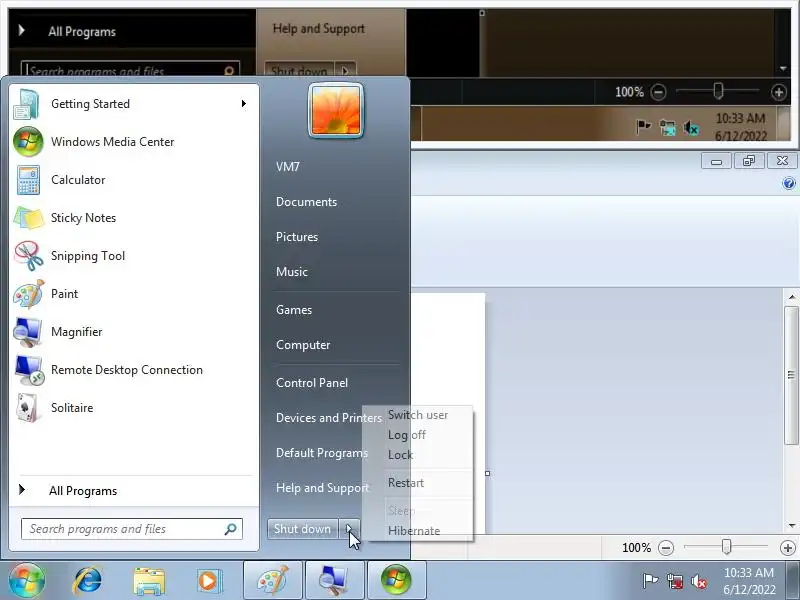Click the muted volume tray icon
The width and height of the screenshot is (800, 600).
pos(698,581)
